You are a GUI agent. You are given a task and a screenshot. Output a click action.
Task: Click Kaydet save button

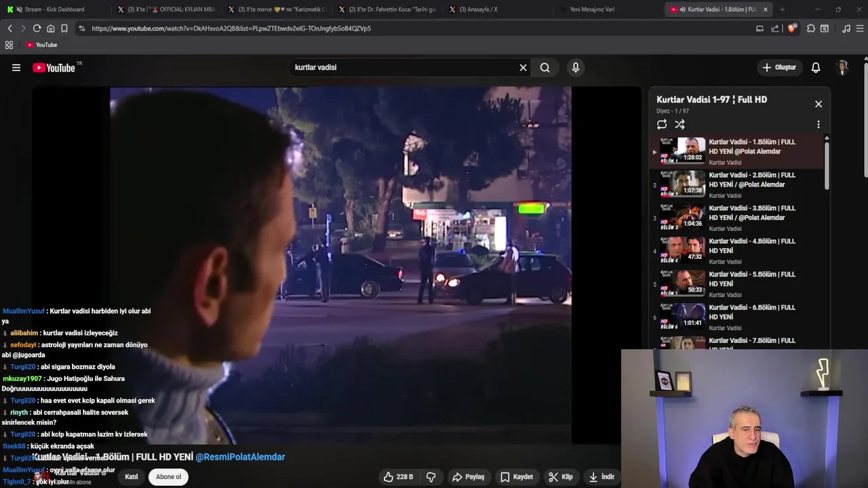[517, 477]
